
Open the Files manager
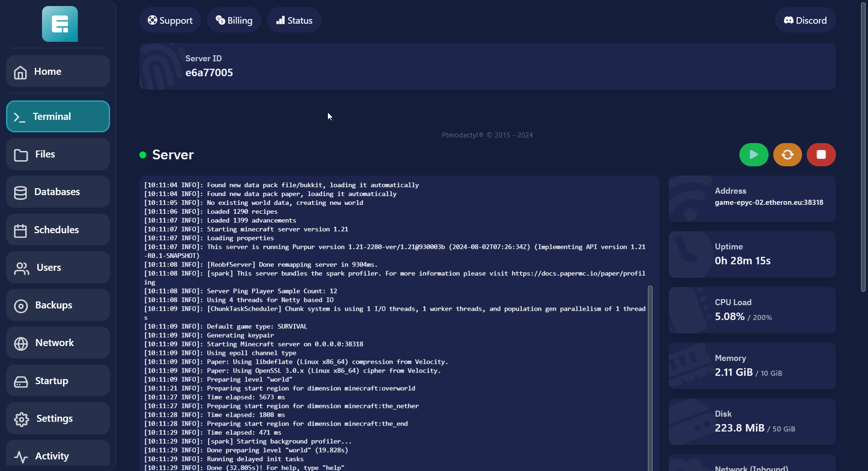pyautogui.click(x=58, y=154)
